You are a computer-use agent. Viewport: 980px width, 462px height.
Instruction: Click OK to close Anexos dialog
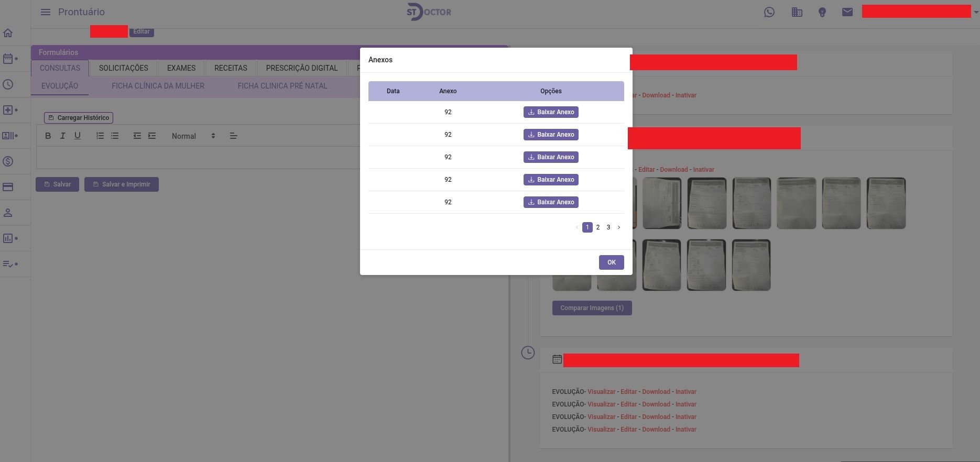coord(611,262)
